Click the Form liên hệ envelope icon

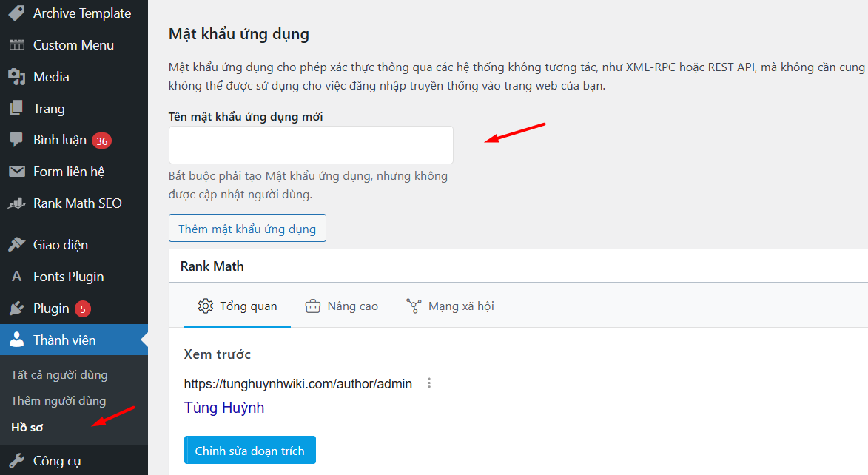[16, 171]
